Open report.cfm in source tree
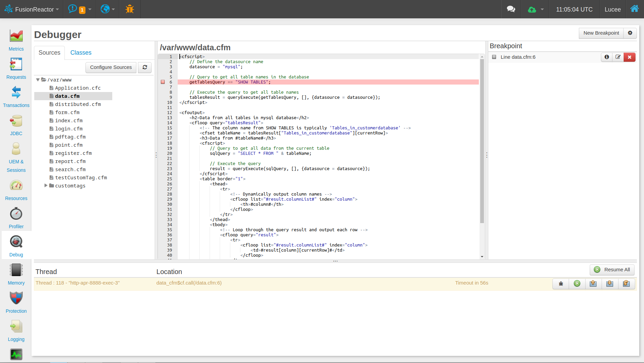The width and height of the screenshot is (644, 363). pos(71,161)
